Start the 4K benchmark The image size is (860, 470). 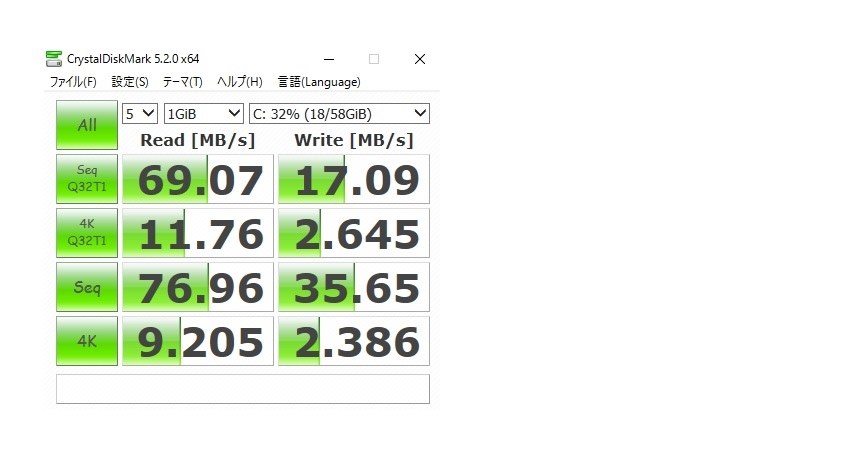(87, 341)
